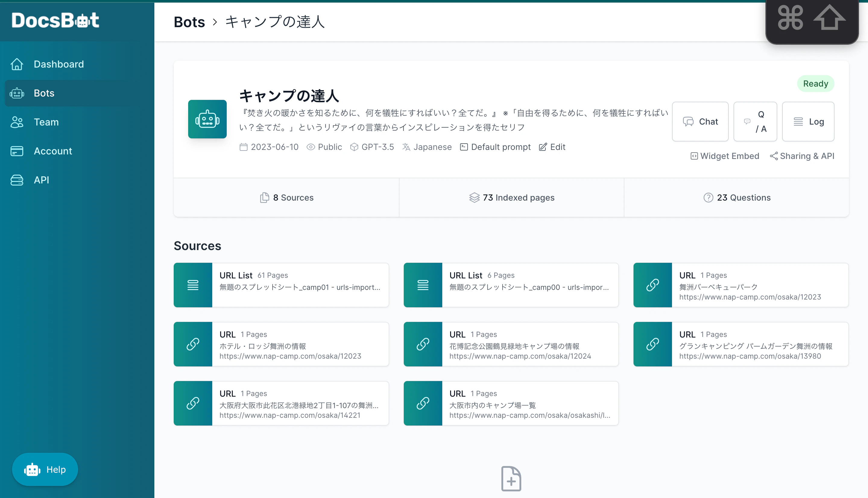This screenshot has height=498, width=868.
Task: Click the Default prompt label
Action: 495,147
